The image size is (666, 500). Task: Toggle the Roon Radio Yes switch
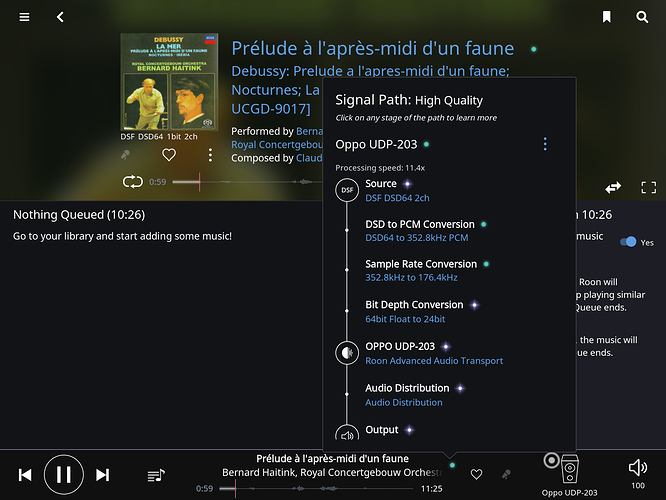click(x=628, y=242)
